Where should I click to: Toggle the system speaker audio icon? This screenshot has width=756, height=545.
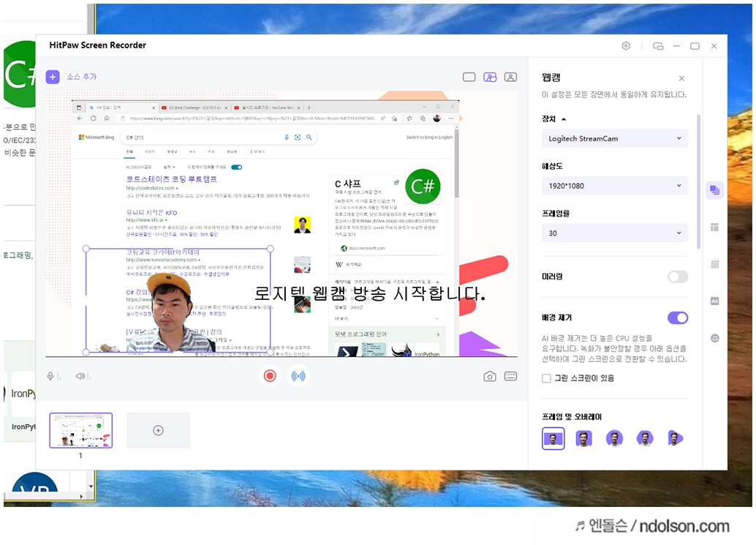(80, 376)
